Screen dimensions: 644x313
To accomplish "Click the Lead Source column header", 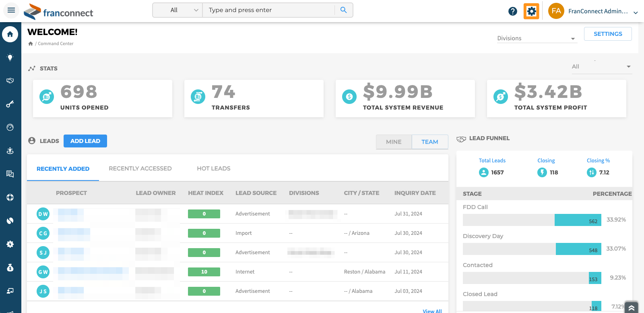I will (x=256, y=193).
